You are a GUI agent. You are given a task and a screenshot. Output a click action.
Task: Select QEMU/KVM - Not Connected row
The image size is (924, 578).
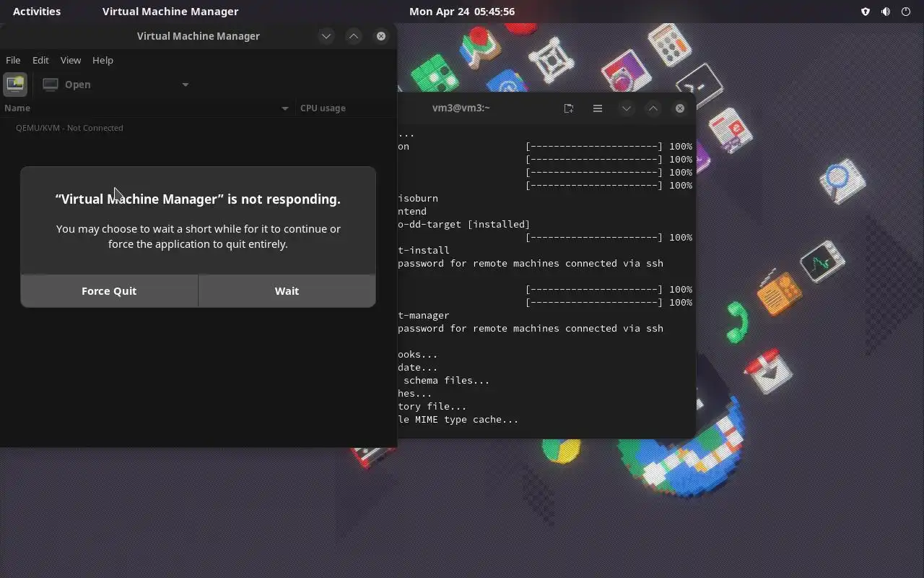[x=198, y=128]
